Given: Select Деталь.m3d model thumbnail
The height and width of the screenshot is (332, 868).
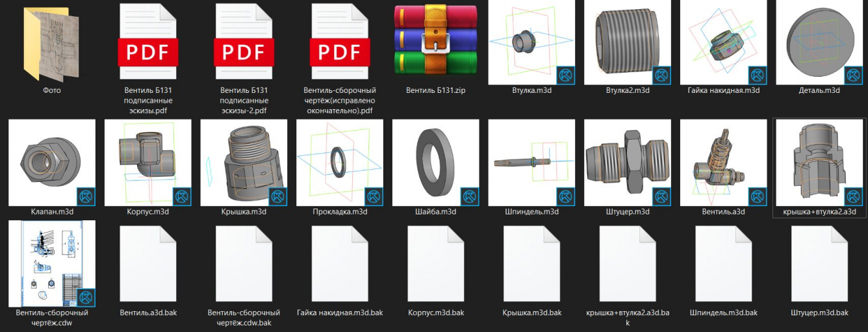Looking at the screenshot, I should pyautogui.click(x=819, y=42).
